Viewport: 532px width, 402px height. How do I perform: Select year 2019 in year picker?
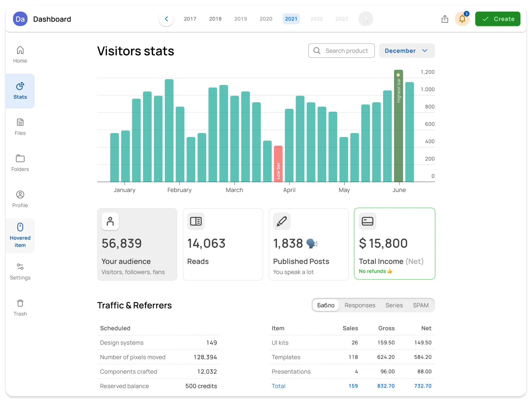(240, 19)
